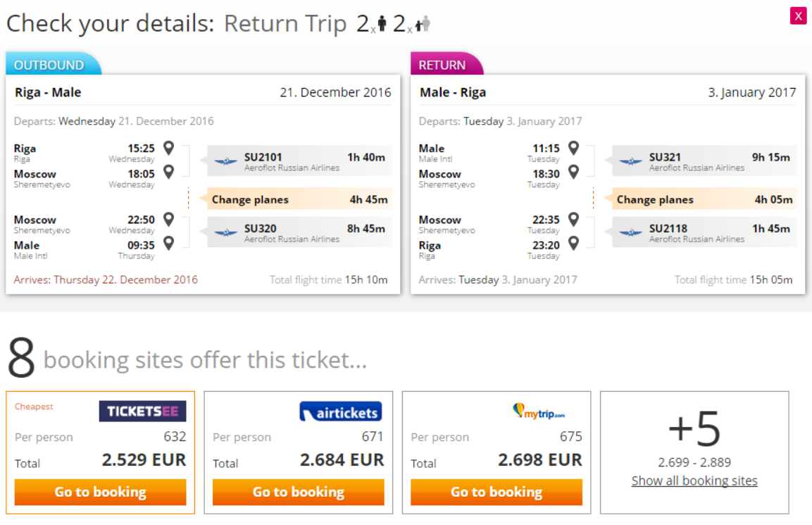Go to booking on Ticketsee
This screenshot has width=812, height=525.
[x=101, y=492]
